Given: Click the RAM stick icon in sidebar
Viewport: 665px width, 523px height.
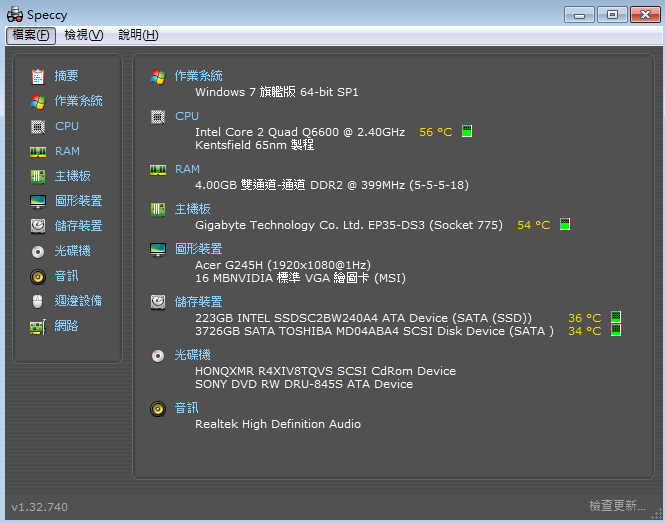Looking at the screenshot, I should click(x=38, y=151).
